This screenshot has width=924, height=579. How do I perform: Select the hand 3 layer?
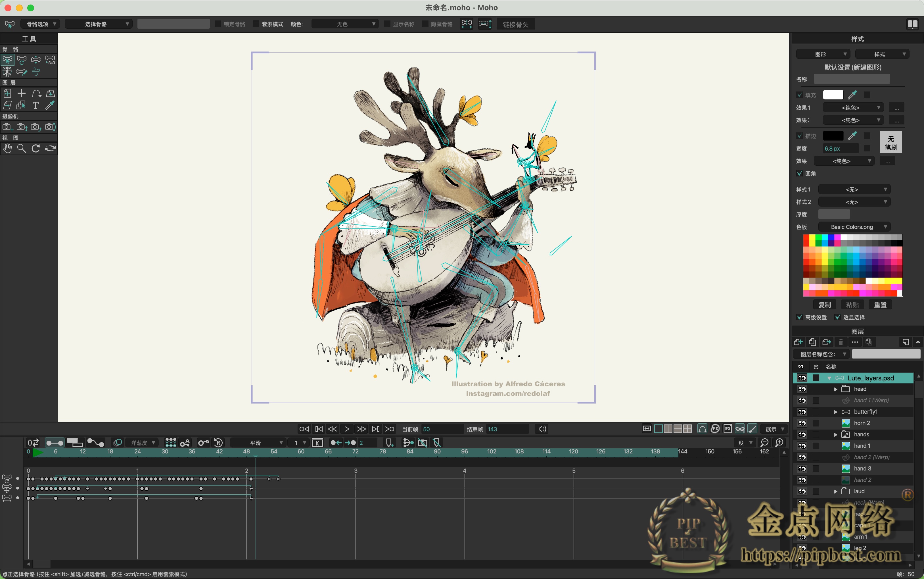862,469
